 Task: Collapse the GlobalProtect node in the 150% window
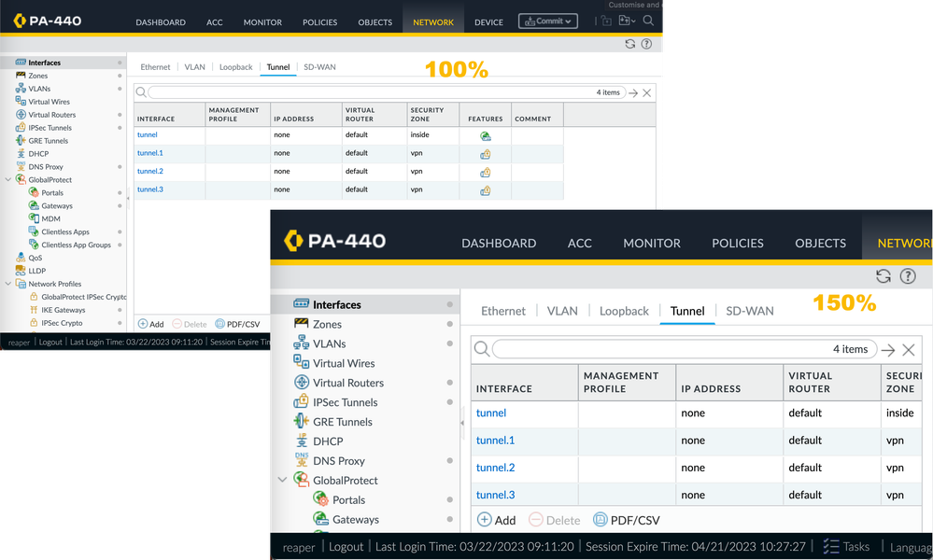coord(283,481)
